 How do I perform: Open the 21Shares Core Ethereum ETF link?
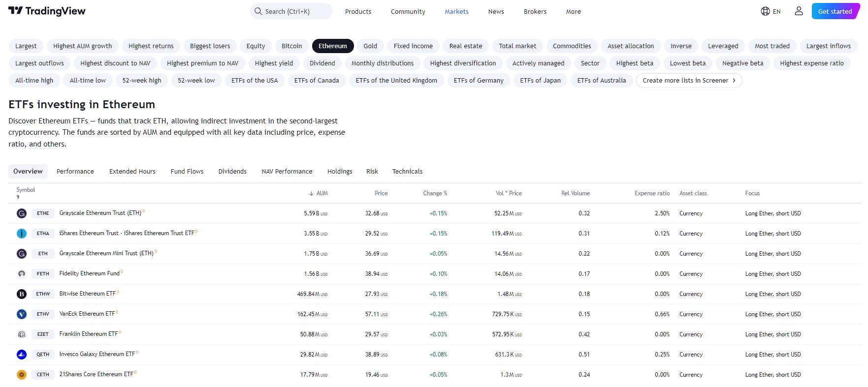coord(96,374)
